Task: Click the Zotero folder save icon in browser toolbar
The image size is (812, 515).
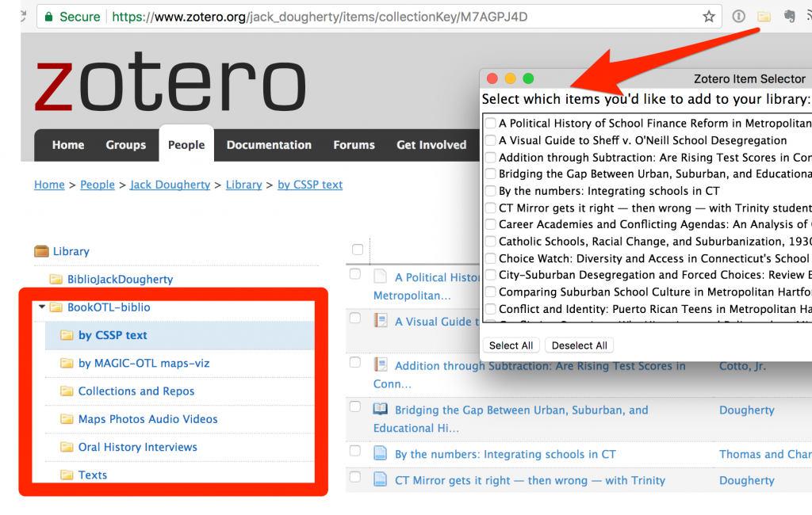Action: coord(764,17)
